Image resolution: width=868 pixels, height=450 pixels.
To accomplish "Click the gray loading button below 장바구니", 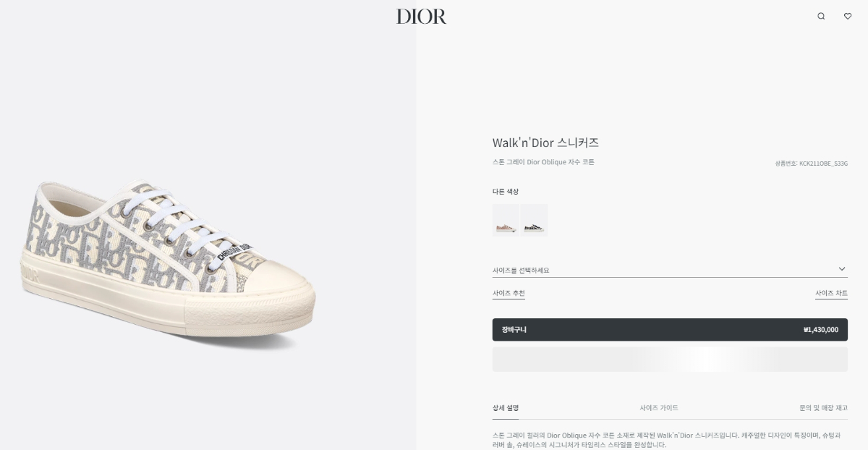I will click(670, 360).
